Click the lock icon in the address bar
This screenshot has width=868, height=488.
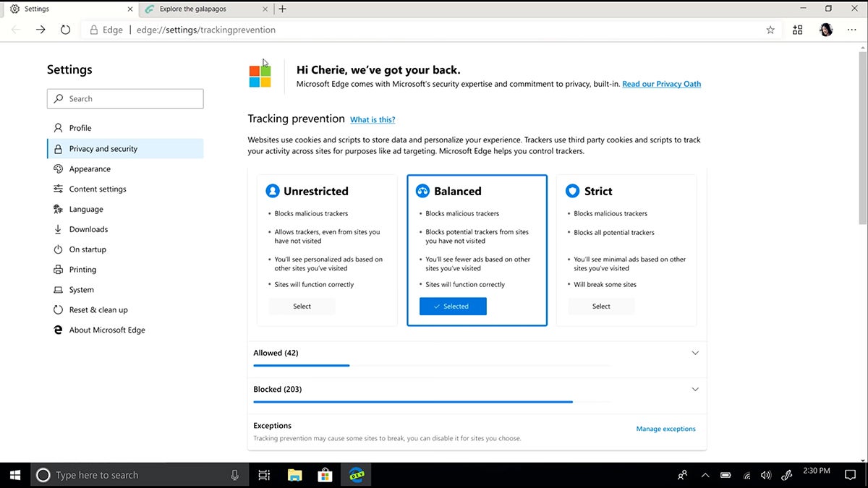coord(93,30)
